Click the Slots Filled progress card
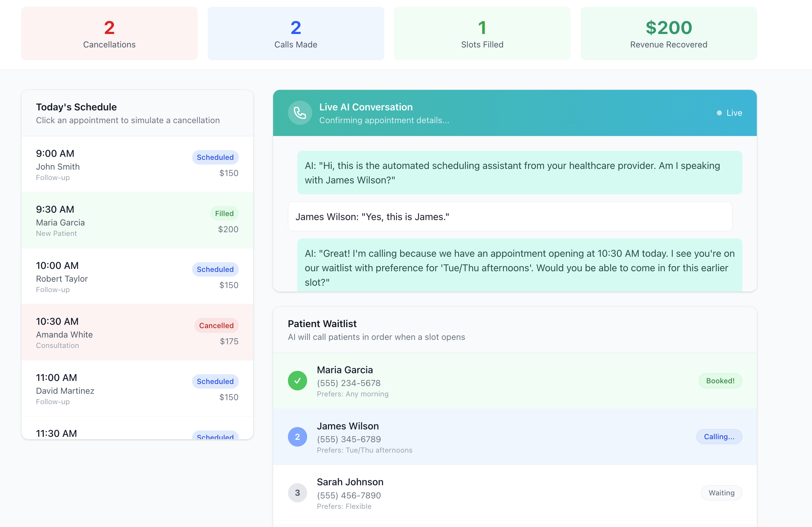 tap(482, 33)
